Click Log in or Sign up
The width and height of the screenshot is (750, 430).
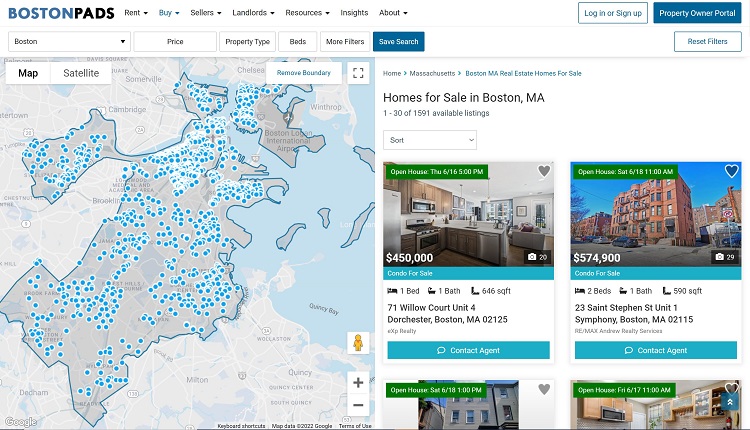tap(613, 13)
